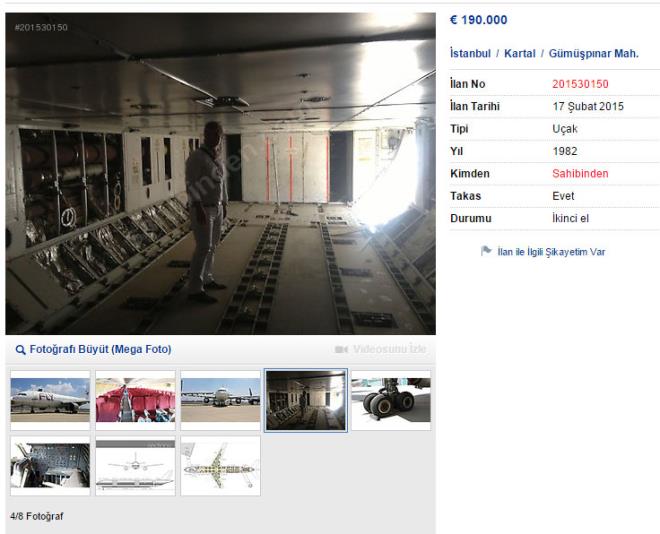Click the video camera icon near Videosunu İzle

coord(341,350)
